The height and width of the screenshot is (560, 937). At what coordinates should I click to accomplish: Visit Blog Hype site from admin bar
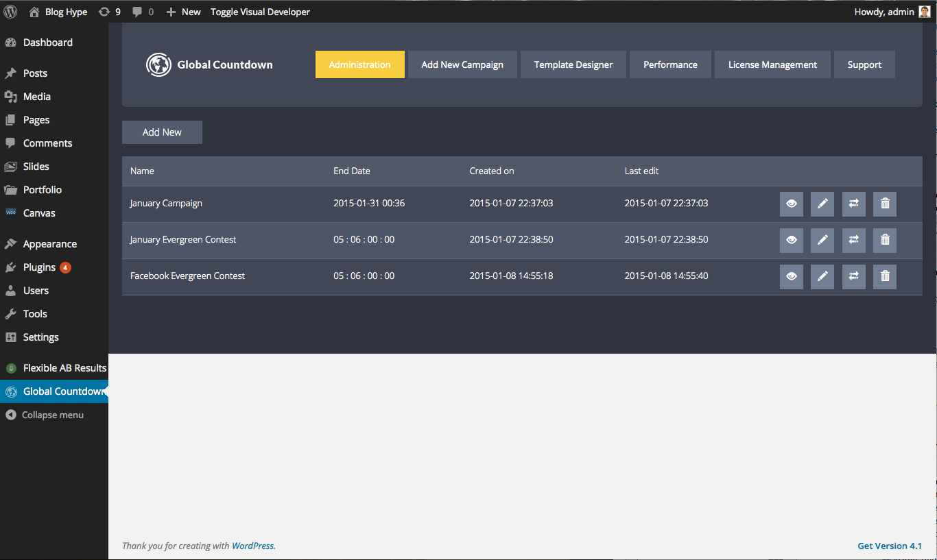point(58,12)
